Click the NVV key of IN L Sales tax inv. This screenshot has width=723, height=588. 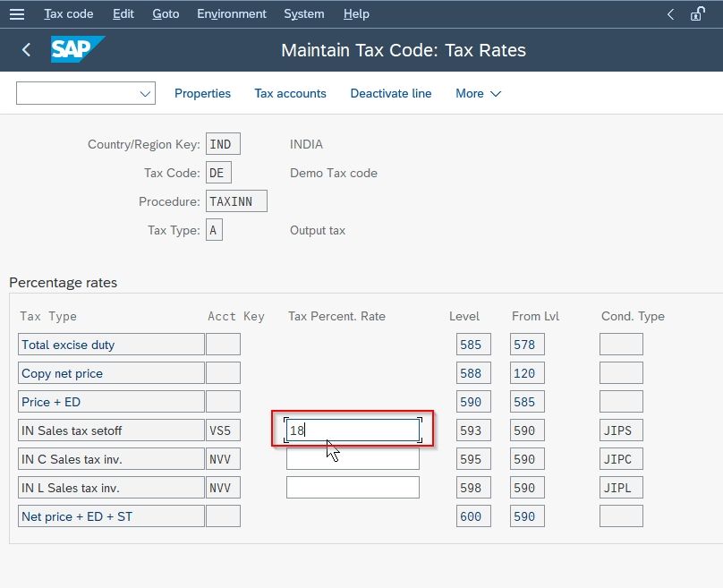coord(223,488)
